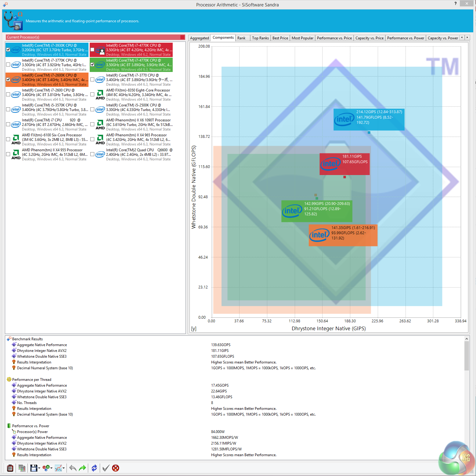Click the Intel logo for Core2 Quad Q6600

[x=100, y=154]
